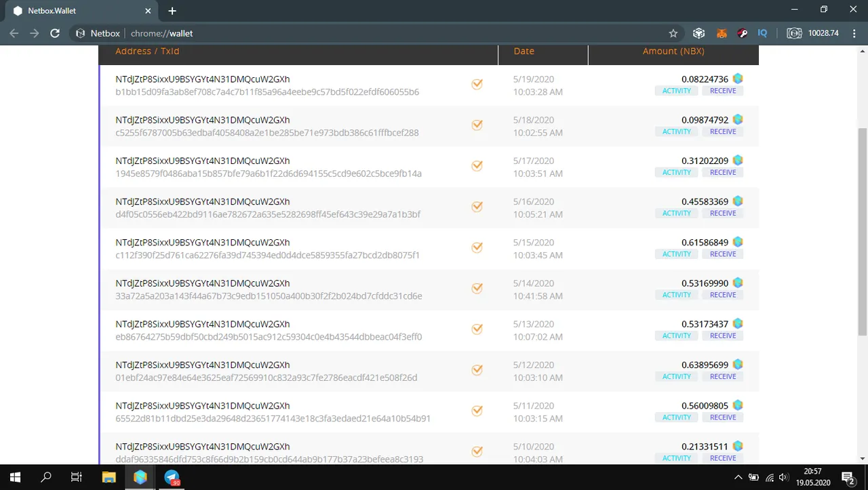Reload the wallet page
Image resolution: width=868 pixels, height=490 pixels.
click(55, 33)
